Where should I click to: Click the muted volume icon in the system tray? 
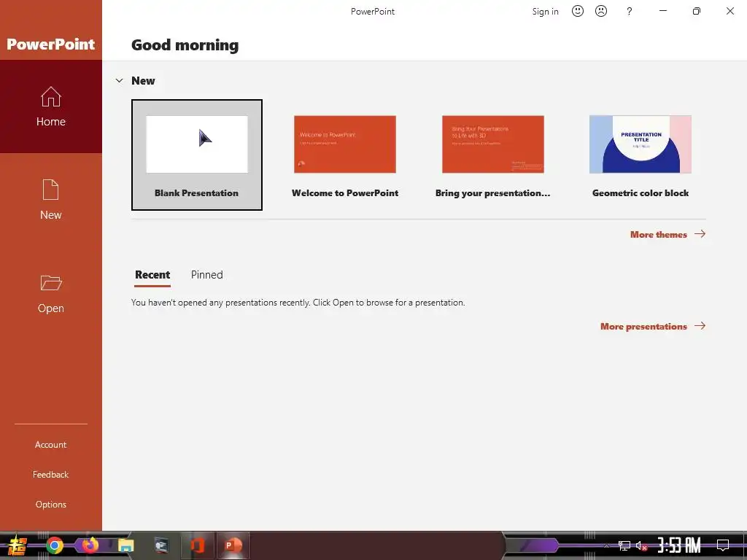[x=642, y=545]
